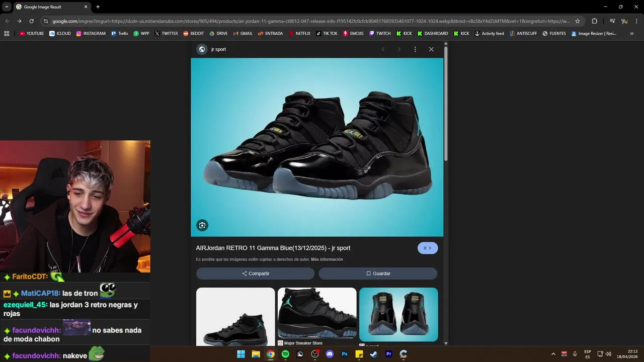Open Discord from taskbar
Image resolution: width=644 pixels, height=362 pixels.
(x=330, y=354)
